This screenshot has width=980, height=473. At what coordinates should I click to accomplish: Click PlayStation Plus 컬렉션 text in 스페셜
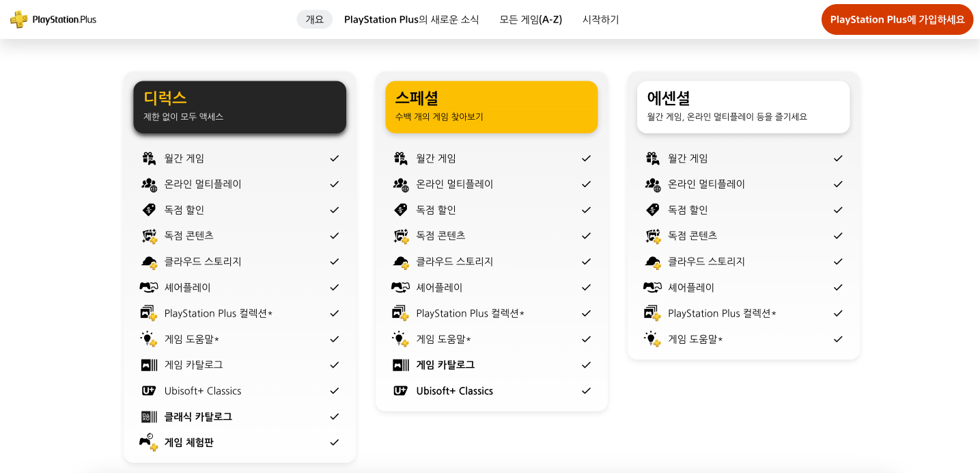pos(470,313)
